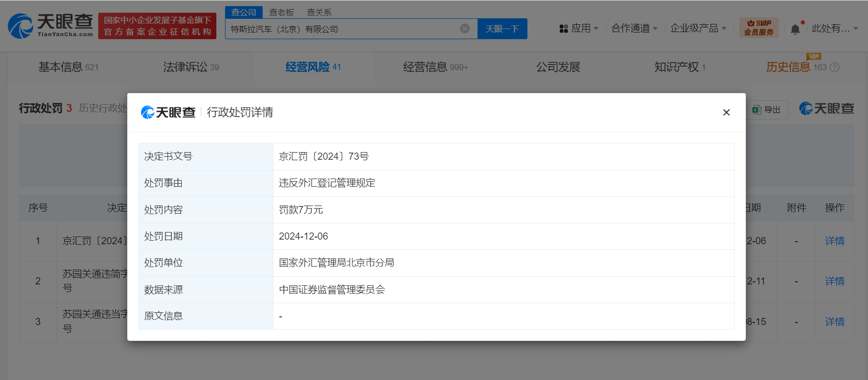868x380 pixels.
Task: Click the help icon beside 历史信息
Action: coord(834,67)
